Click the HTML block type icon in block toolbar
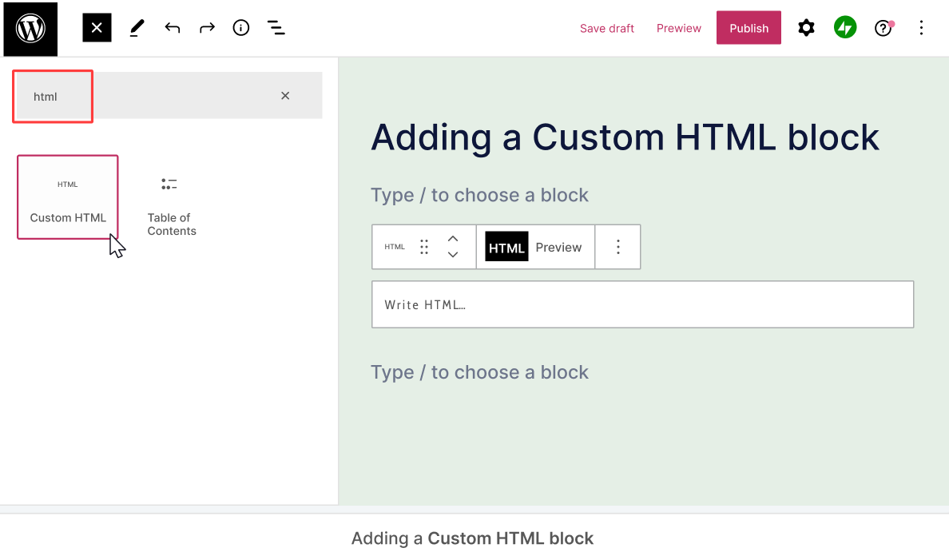 point(395,247)
